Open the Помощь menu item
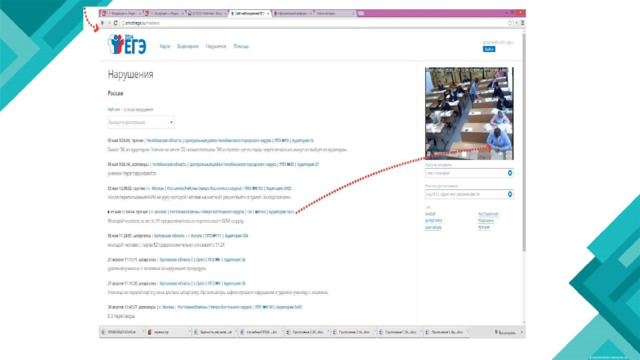 pyautogui.click(x=241, y=47)
